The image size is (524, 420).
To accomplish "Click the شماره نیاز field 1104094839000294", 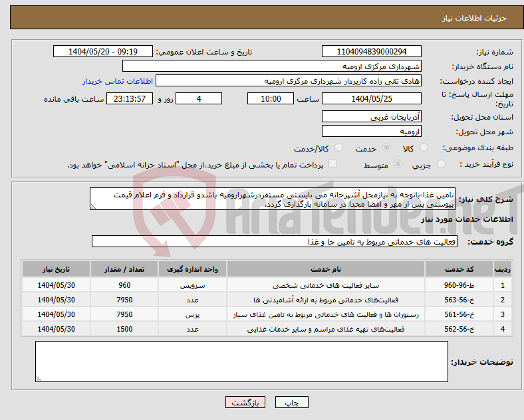I will tap(372, 51).
